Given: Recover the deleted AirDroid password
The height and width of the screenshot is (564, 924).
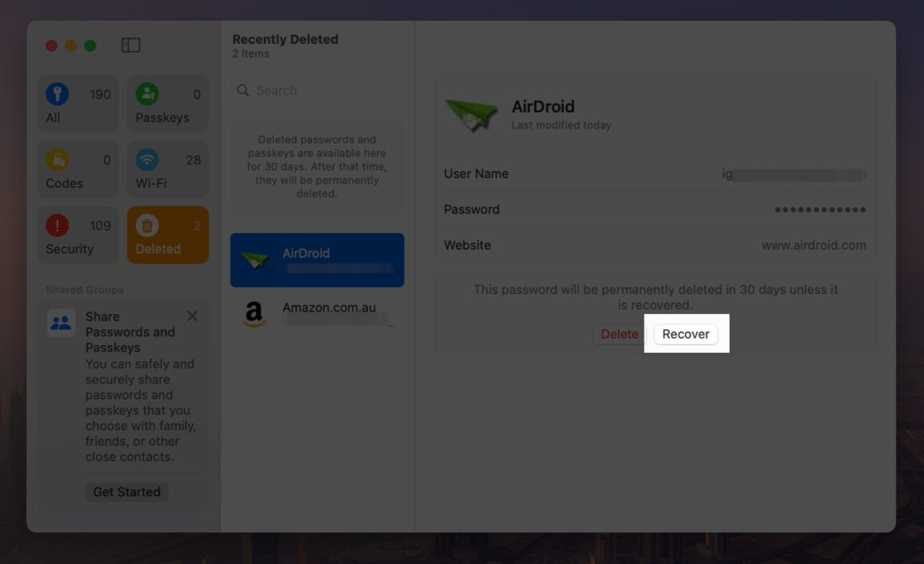Looking at the screenshot, I should [x=685, y=334].
